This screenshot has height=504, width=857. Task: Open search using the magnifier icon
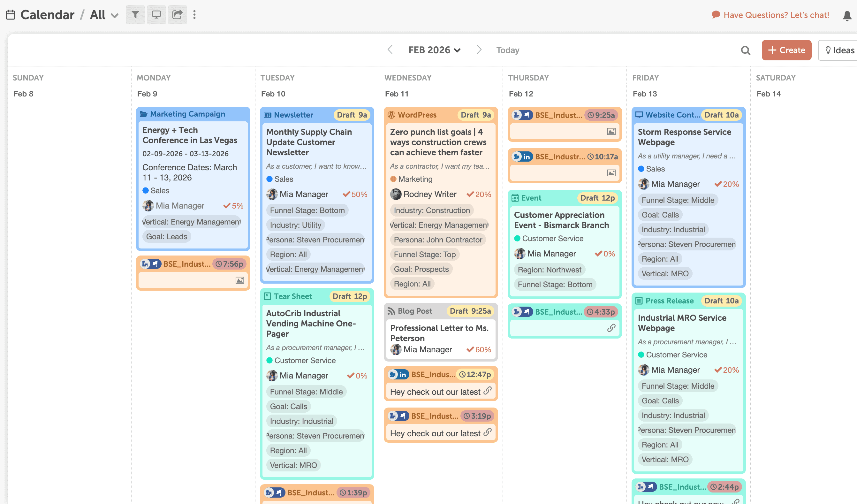[745, 50]
